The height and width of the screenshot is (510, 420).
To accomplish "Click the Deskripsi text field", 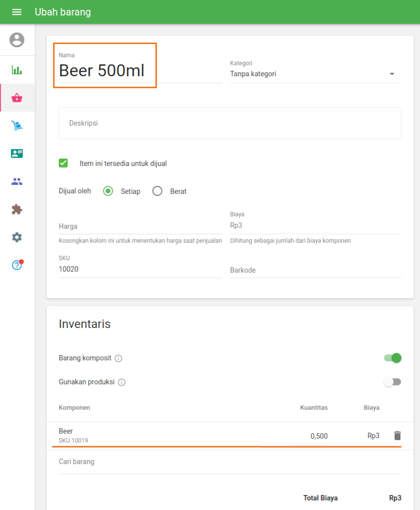I will click(x=230, y=123).
